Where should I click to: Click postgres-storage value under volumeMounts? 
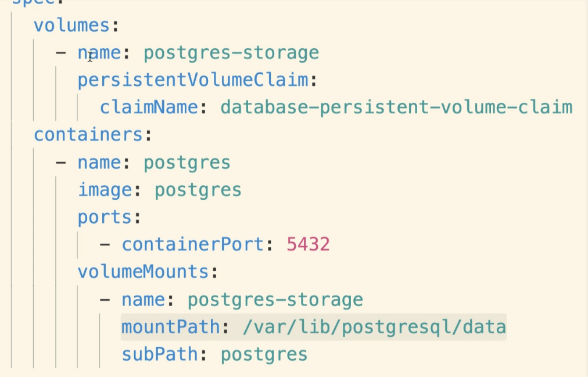(275, 300)
